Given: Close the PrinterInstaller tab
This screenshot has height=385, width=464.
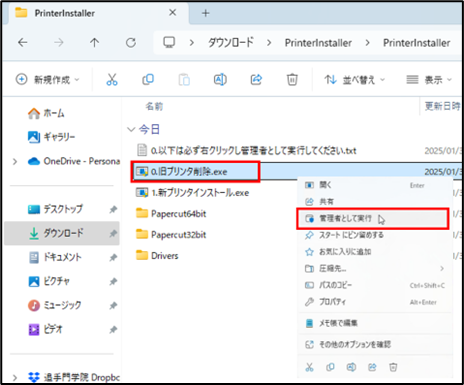Looking at the screenshot, I should (x=172, y=13).
